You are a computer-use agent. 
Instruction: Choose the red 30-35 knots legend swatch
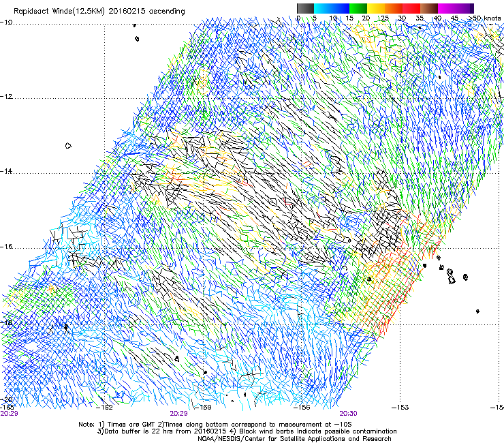coord(411,8)
